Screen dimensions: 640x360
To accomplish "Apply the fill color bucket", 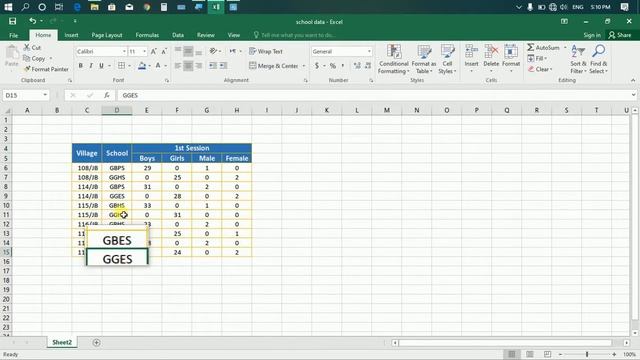I will 142,65.
